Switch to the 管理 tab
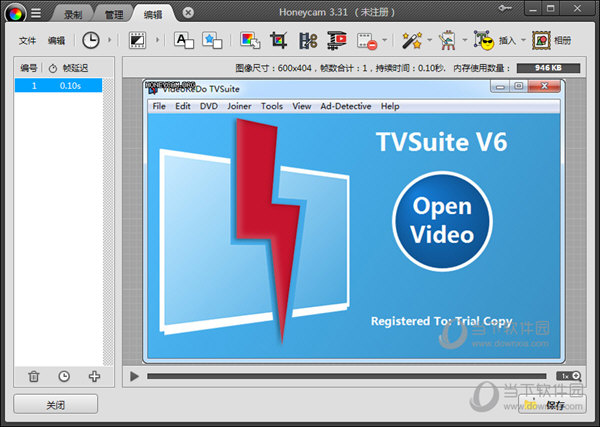This screenshot has width=600, height=427. tap(114, 15)
